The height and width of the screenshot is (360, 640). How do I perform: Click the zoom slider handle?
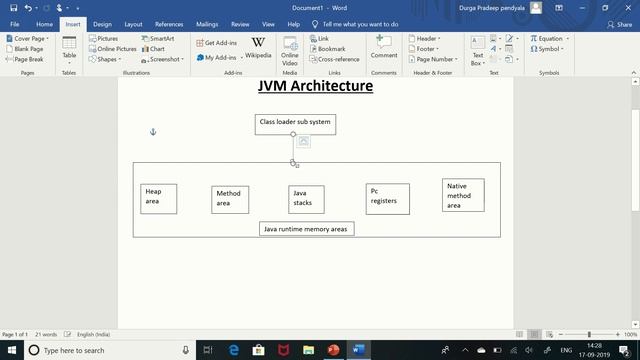click(x=589, y=334)
